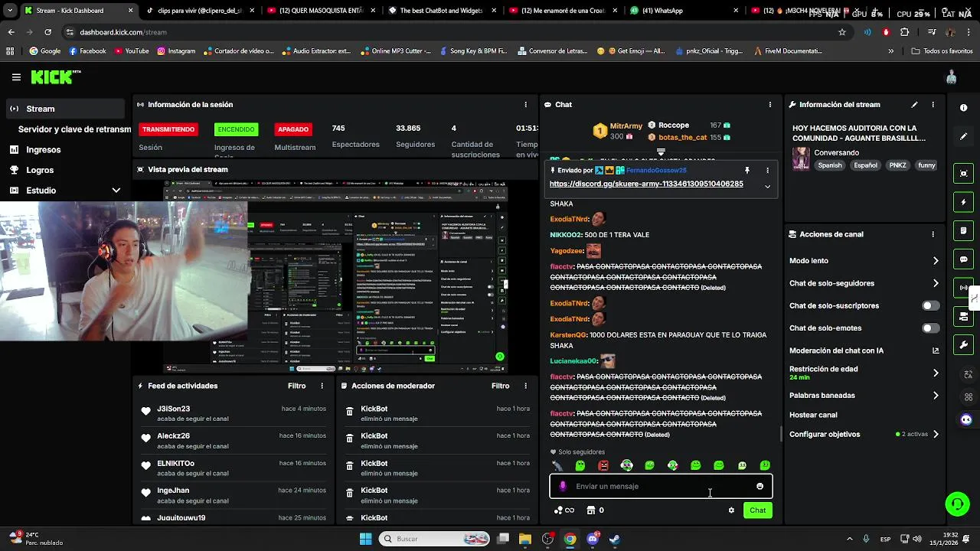Open Configurar objetivos arrow
The width and height of the screenshot is (980, 551).
935,435
